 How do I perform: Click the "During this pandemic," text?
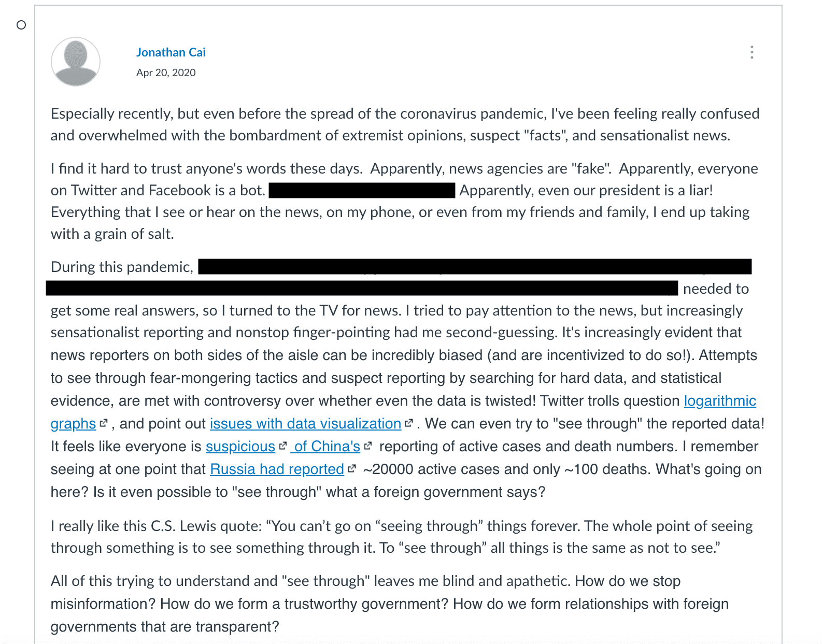(122, 267)
